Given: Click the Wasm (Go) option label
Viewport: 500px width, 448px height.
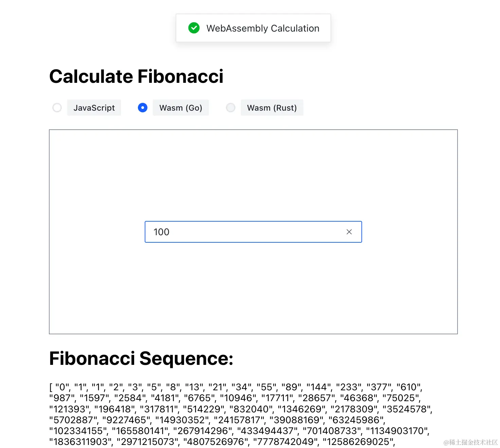Looking at the screenshot, I should click(181, 108).
